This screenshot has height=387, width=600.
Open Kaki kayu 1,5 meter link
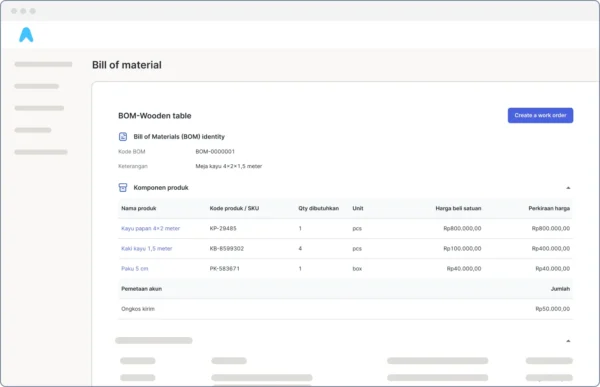click(147, 248)
